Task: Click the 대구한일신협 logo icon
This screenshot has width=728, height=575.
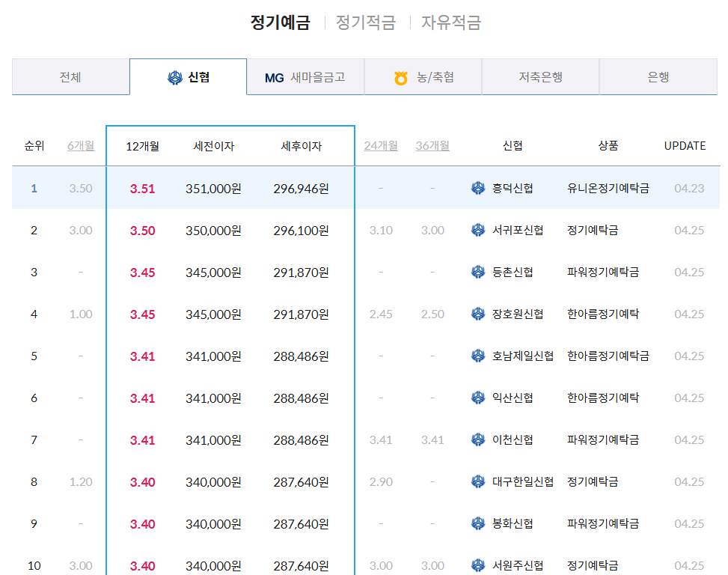Action: [478, 481]
